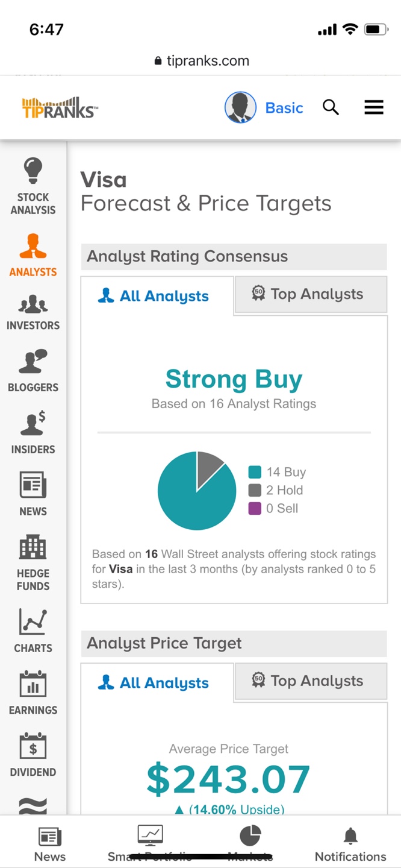The image size is (401, 868).
Task: Open the Earnings calendar icon
Action: coord(33,684)
